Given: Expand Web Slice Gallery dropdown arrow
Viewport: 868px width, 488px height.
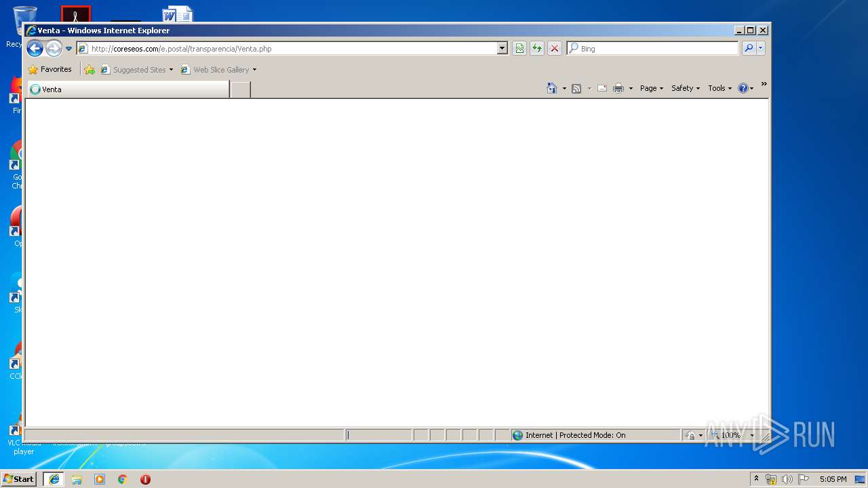Looking at the screenshot, I should [254, 70].
